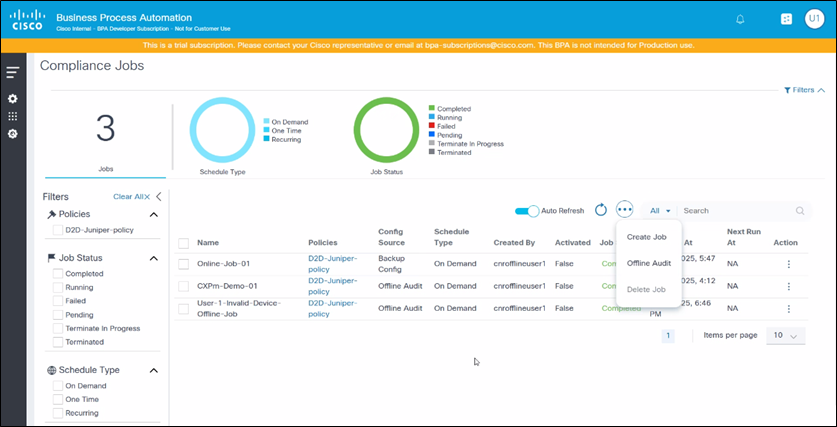This screenshot has height=427, width=837.
Task: Click the three-dot more actions button
Action: point(625,210)
